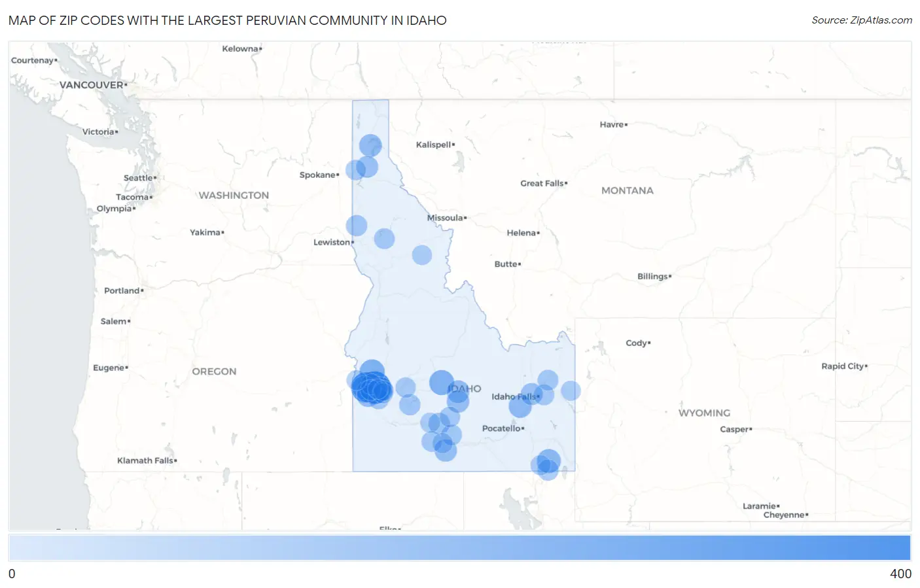Screen dimensions: 920x588
Task: Click the map title heading
Action: 228,20
